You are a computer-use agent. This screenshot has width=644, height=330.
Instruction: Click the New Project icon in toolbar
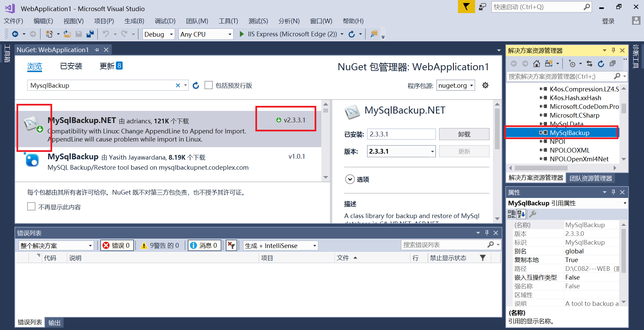tap(49, 34)
